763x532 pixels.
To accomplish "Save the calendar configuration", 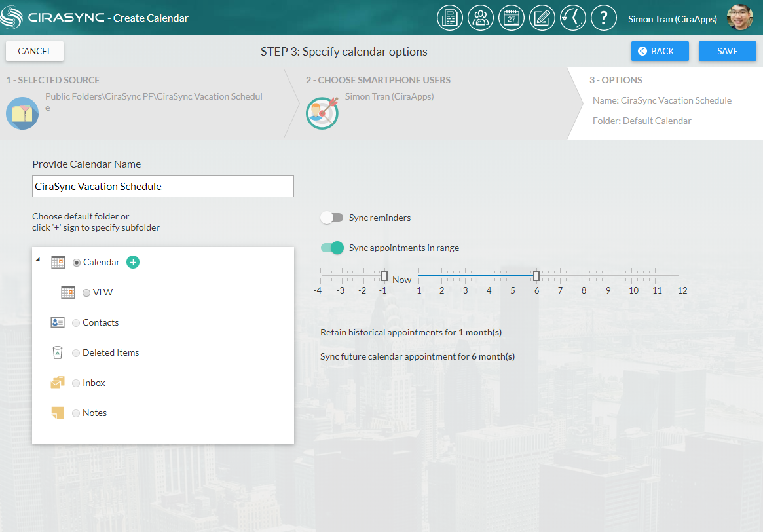I will (x=727, y=50).
